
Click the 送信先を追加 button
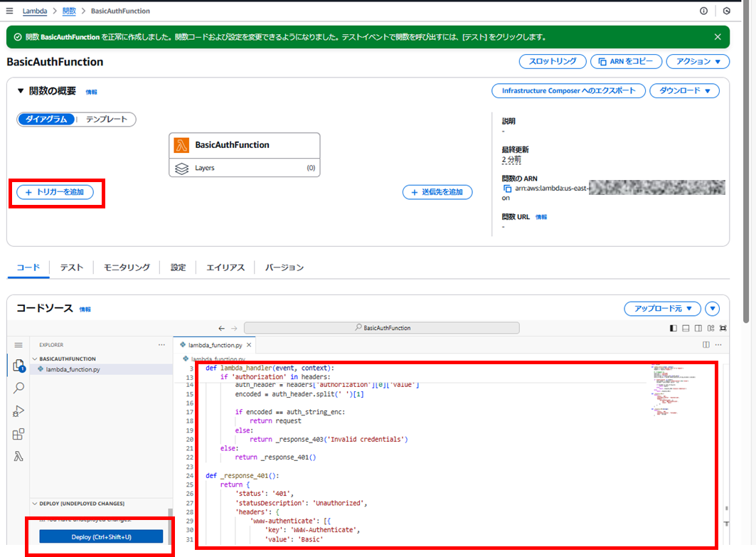(437, 192)
